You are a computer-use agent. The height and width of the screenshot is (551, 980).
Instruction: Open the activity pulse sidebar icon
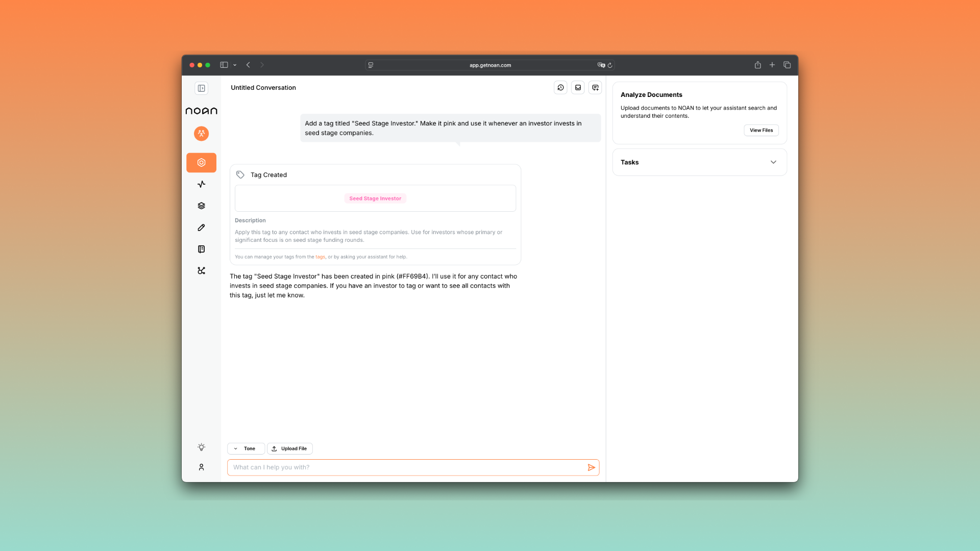(x=201, y=184)
